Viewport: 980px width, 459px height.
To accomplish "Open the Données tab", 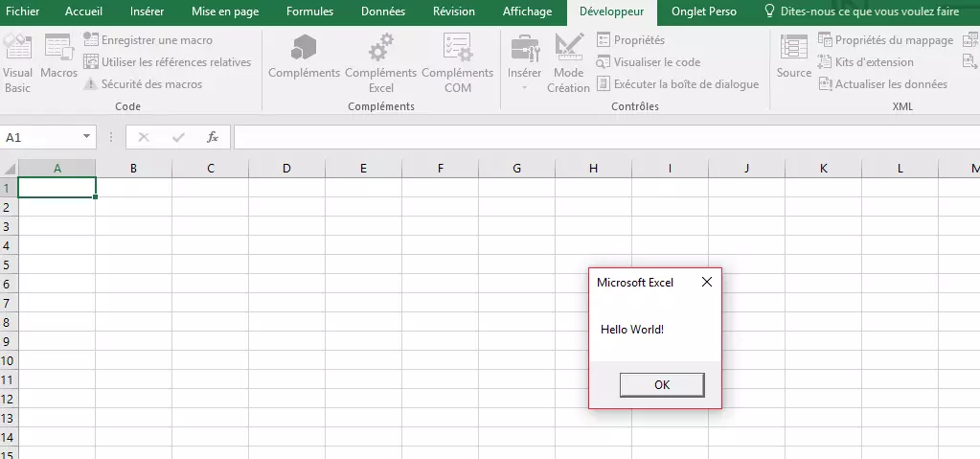I will (383, 11).
